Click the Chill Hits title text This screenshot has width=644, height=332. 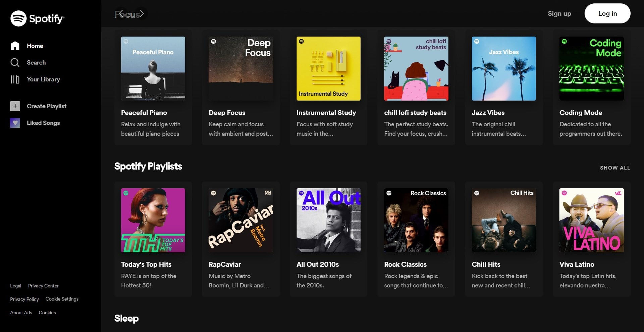pos(486,264)
